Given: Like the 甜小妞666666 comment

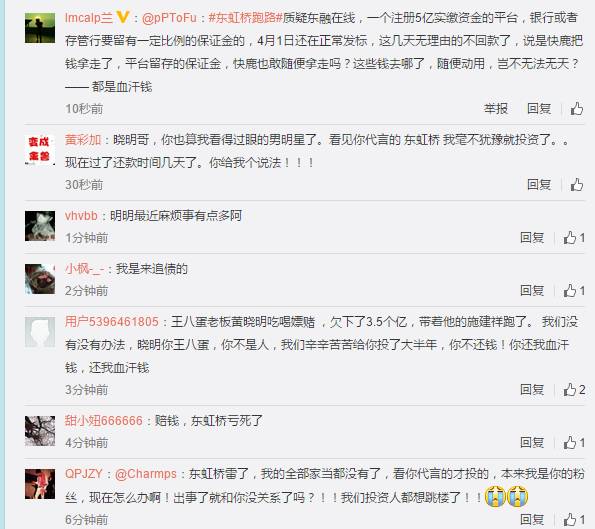Looking at the screenshot, I should coord(574,442).
